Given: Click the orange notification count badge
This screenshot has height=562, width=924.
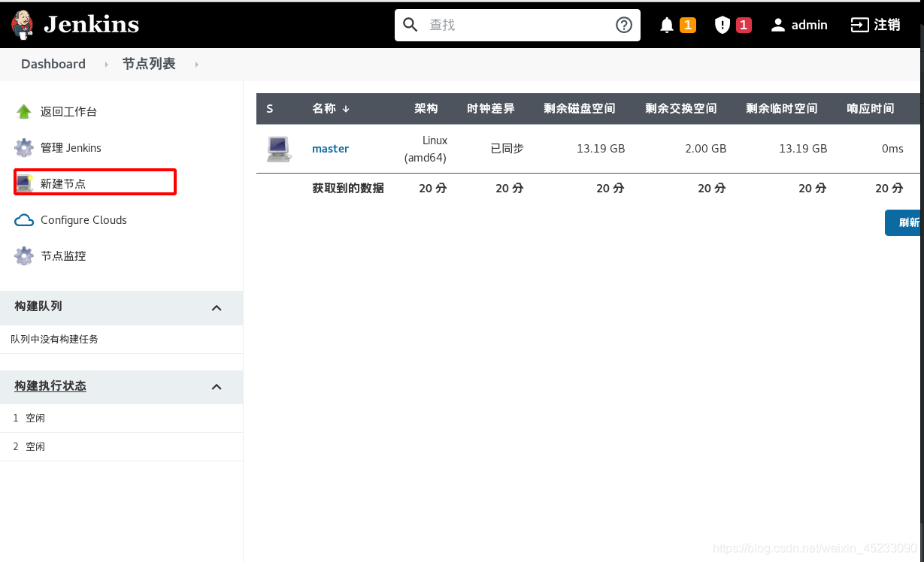Looking at the screenshot, I should [x=687, y=26].
